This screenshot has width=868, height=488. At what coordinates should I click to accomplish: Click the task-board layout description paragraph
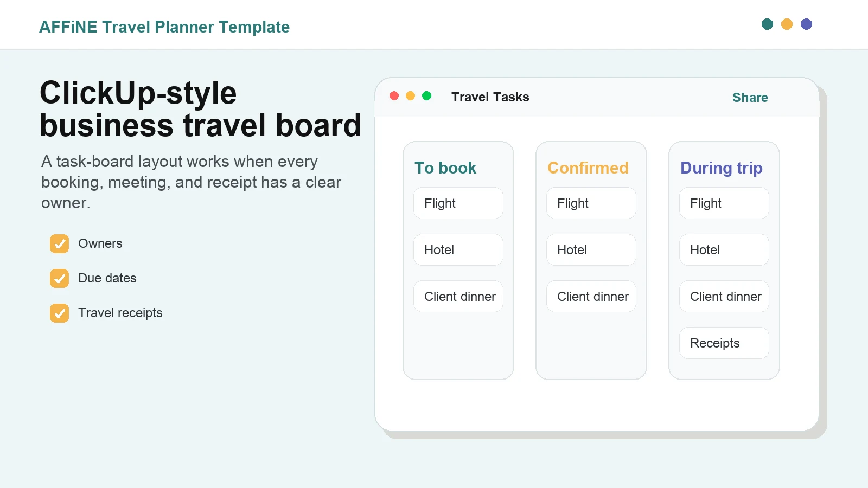pos(191,182)
